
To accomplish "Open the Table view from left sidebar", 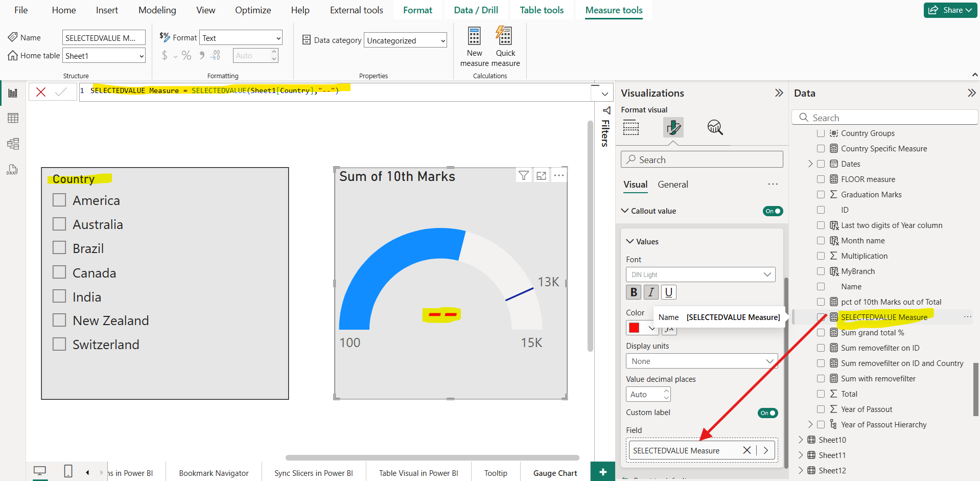I will [13, 118].
